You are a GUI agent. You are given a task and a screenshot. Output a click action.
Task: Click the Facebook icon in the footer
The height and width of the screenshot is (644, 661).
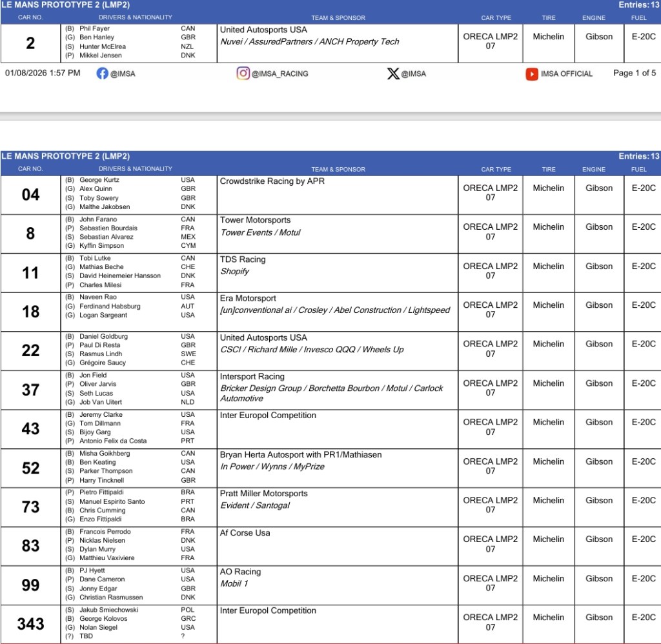pyautogui.click(x=102, y=74)
